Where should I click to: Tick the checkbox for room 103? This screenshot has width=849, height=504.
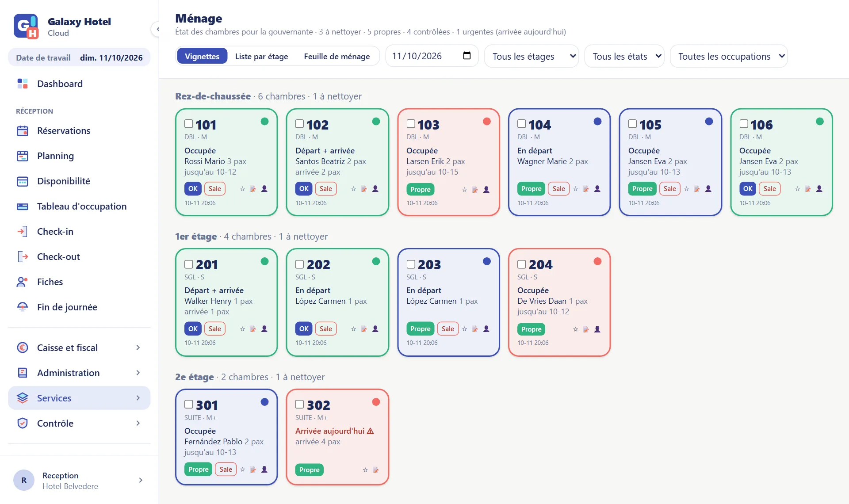(x=411, y=124)
